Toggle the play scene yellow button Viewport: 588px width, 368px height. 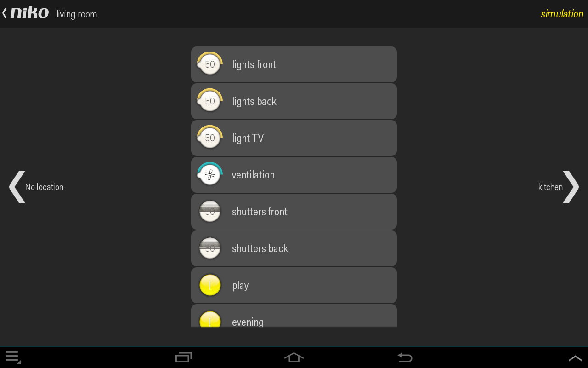tap(210, 285)
